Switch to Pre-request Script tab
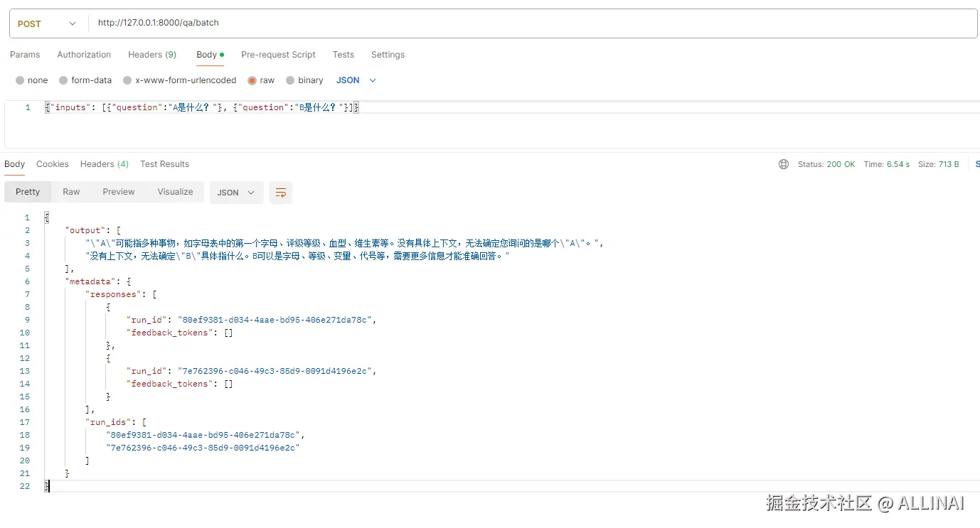This screenshot has height=528, width=980. click(x=278, y=55)
